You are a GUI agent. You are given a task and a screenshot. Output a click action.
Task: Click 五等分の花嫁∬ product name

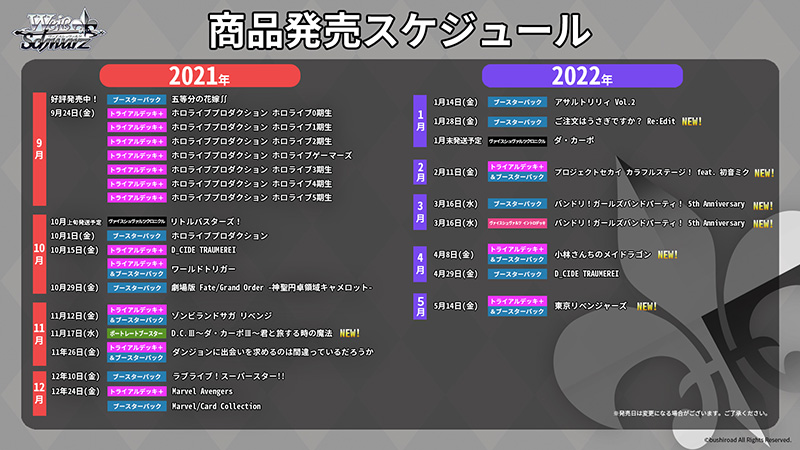point(199,99)
